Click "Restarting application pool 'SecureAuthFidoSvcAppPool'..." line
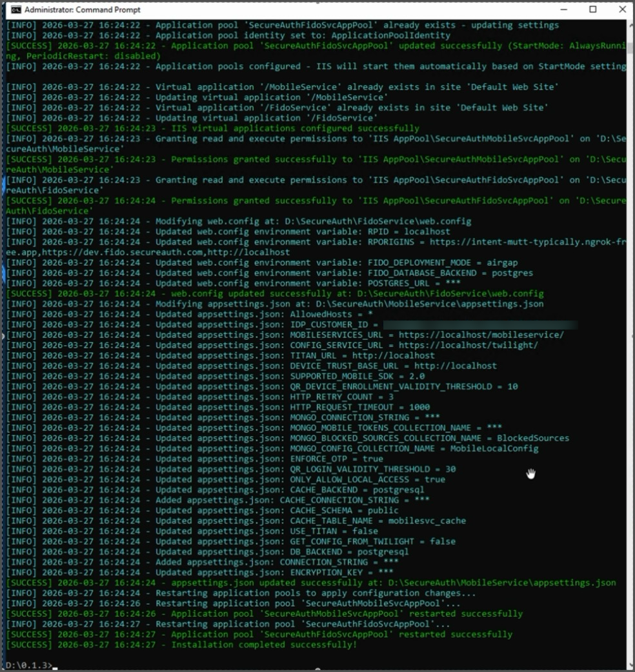 [228, 624]
